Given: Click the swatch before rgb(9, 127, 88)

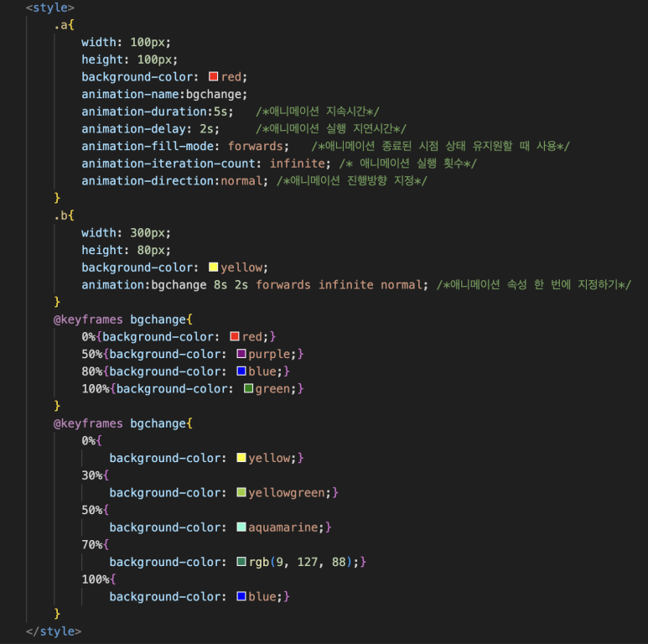Looking at the screenshot, I should (x=241, y=562).
